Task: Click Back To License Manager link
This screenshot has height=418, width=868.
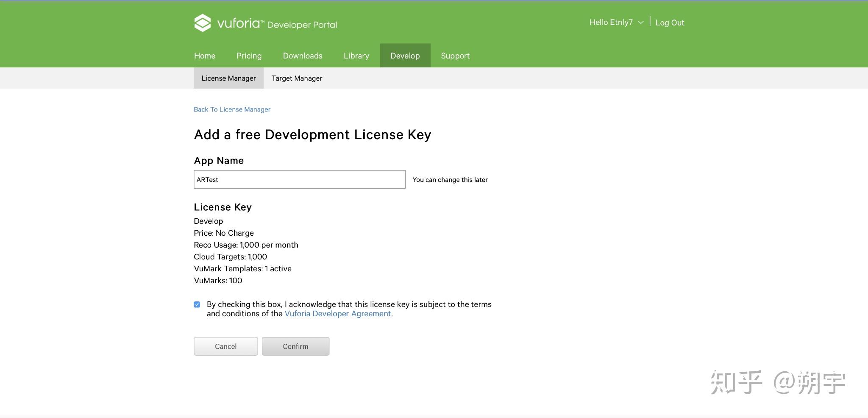Action: [232, 109]
